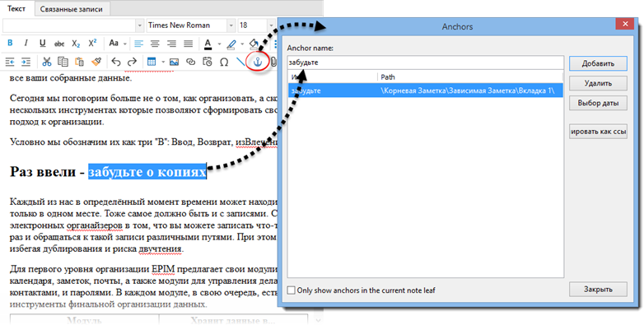Screen dimensions: 644x325
Task: Click the anchor path \Корневая Заметка\Зависимая Заметка\Вкладка 1\
Action: tap(468, 91)
